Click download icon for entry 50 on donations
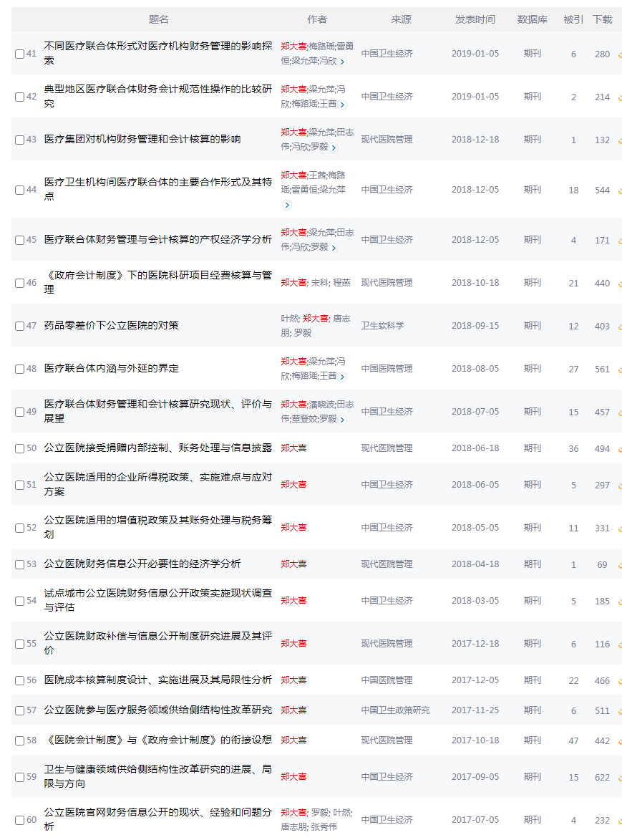This screenshot has height=840, width=622. point(620,448)
